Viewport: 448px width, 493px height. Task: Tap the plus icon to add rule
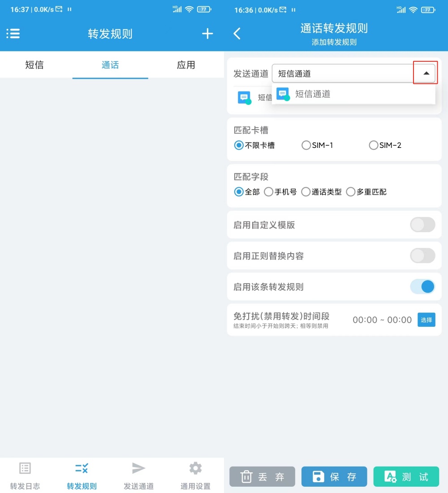point(207,34)
